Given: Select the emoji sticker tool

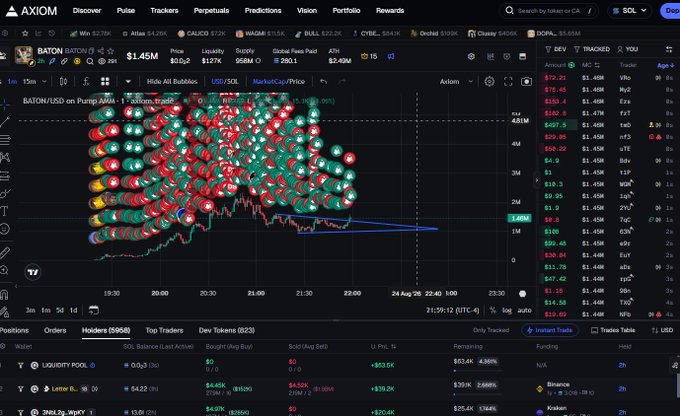Looking at the screenshot, I should (x=4, y=229).
